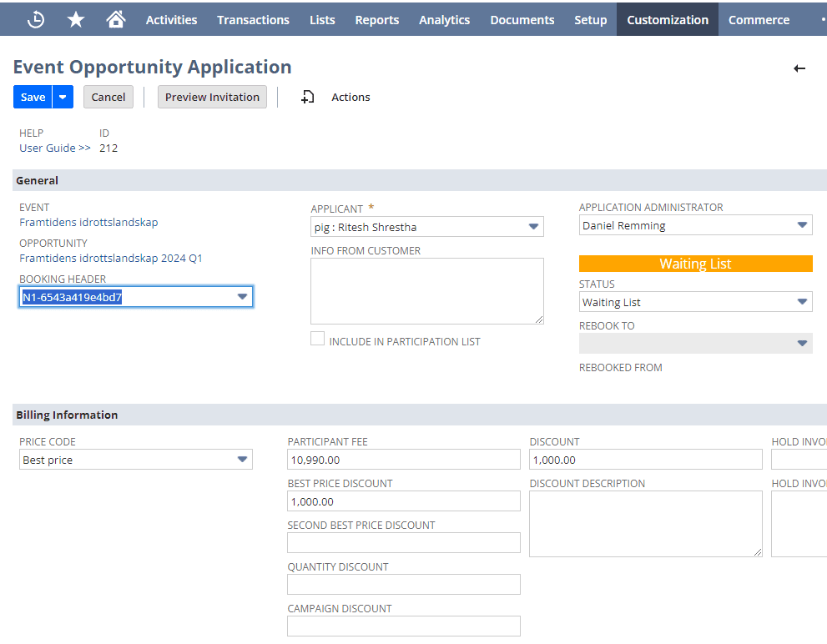Follow the Framtidens idrottslandskap event link

pyautogui.click(x=88, y=222)
